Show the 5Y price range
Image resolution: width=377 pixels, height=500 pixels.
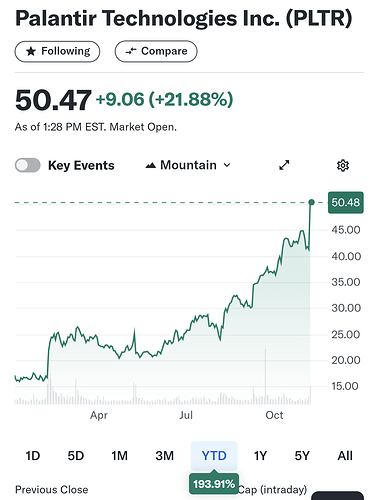tap(302, 456)
